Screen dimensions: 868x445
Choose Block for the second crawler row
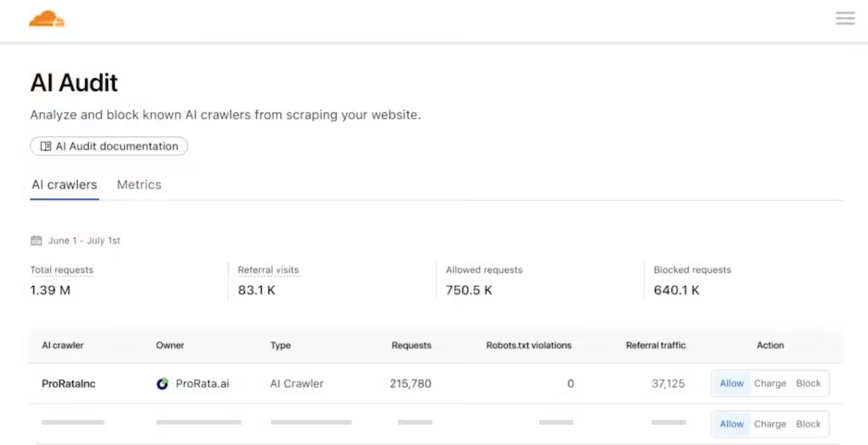(808, 424)
